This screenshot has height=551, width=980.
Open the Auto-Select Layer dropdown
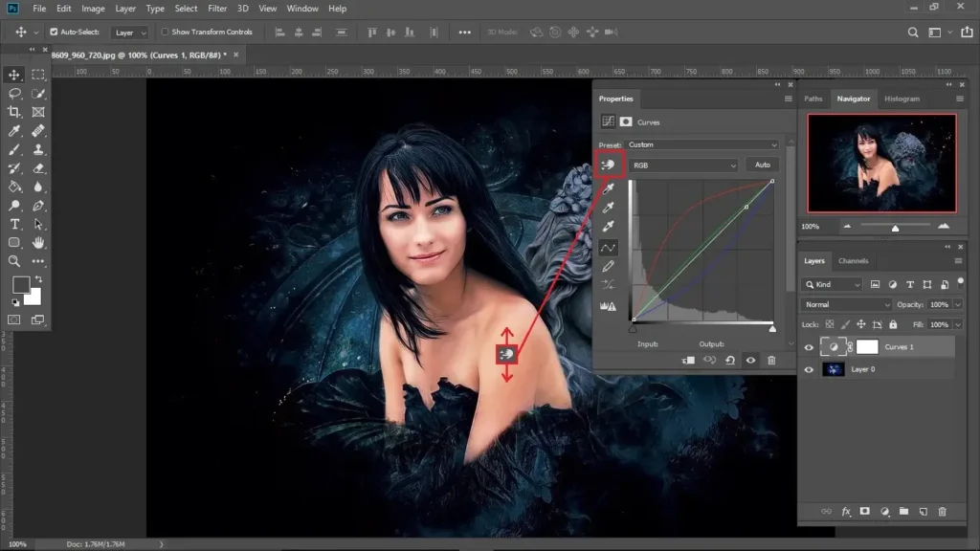130,33
